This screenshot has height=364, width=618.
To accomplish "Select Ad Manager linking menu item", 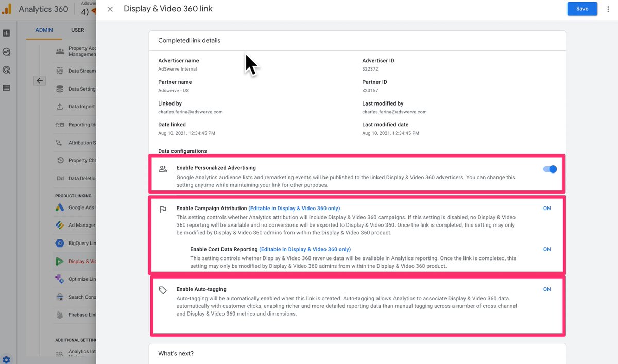I will tap(75, 225).
